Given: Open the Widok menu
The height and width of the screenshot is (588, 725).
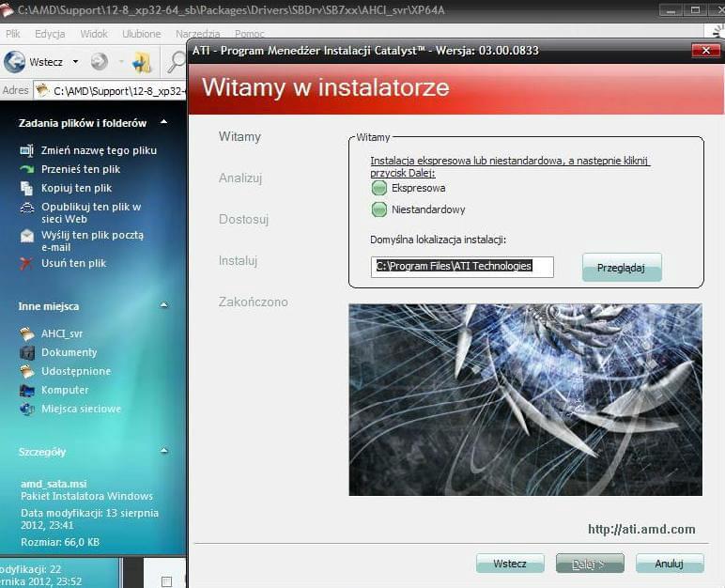Looking at the screenshot, I should [x=94, y=34].
